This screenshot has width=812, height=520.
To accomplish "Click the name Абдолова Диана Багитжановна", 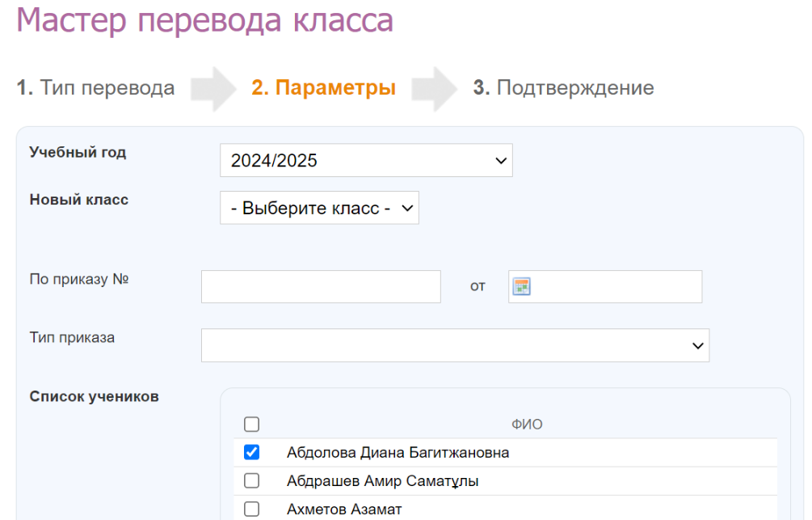I will coord(398,453).
